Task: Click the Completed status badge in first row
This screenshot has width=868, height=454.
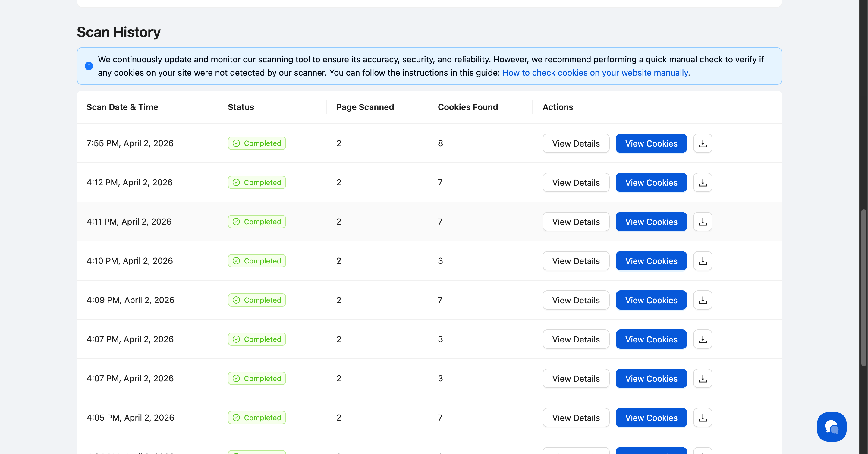Action: (x=257, y=143)
